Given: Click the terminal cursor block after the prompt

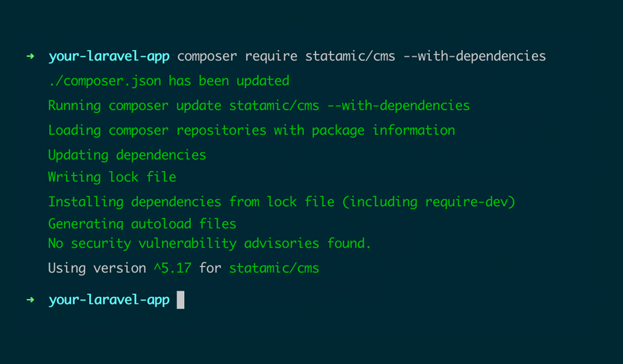Looking at the screenshot, I should (x=180, y=300).
